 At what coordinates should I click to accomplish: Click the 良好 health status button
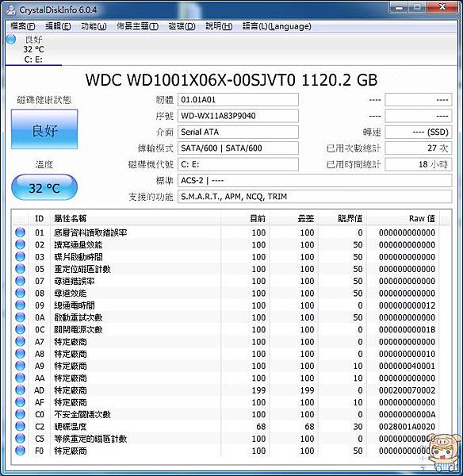coord(44,129)
